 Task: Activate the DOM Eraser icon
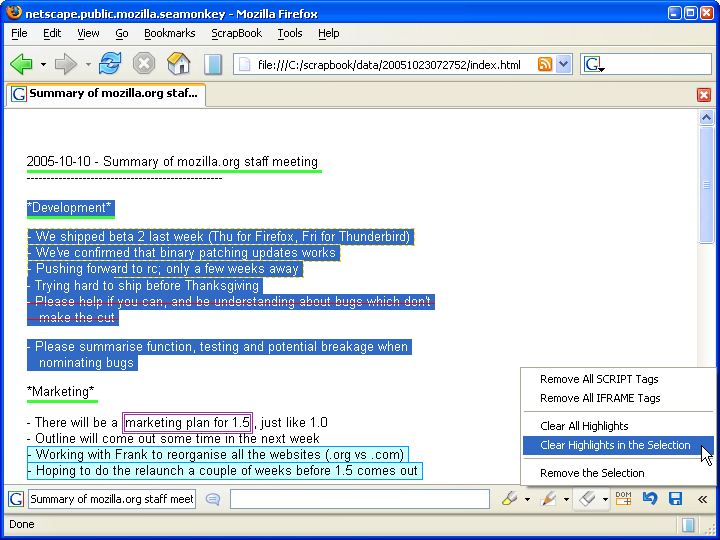pyautogui.click(x=623, y=499)
